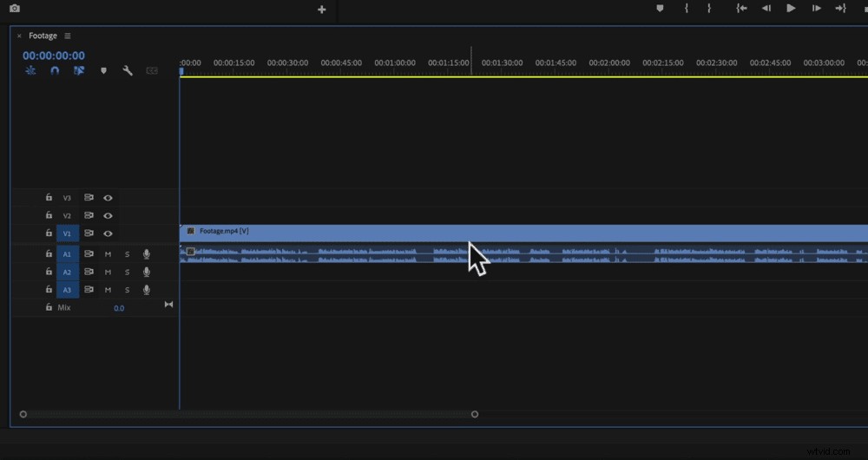
Task: Solo the A2 audio track
Action: point(128,273)
